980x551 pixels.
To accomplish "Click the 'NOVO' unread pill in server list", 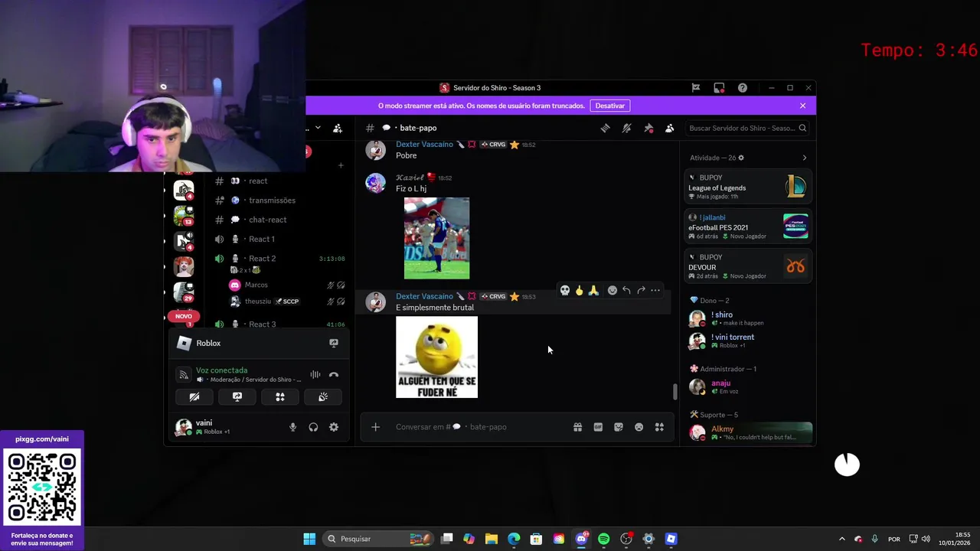I will click(x=184, y=316).
